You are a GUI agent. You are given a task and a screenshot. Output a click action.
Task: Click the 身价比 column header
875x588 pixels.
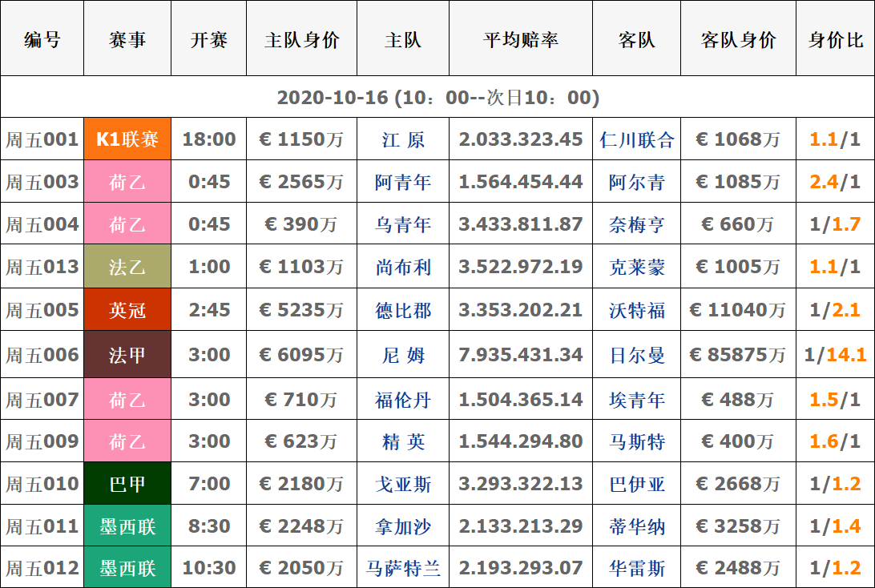coord(836,39)
